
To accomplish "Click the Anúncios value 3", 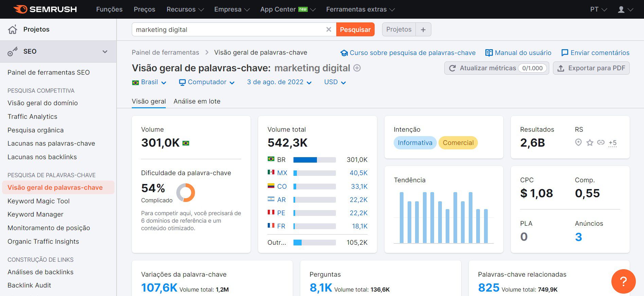I will pyautogui.click(x=578, y=237).
